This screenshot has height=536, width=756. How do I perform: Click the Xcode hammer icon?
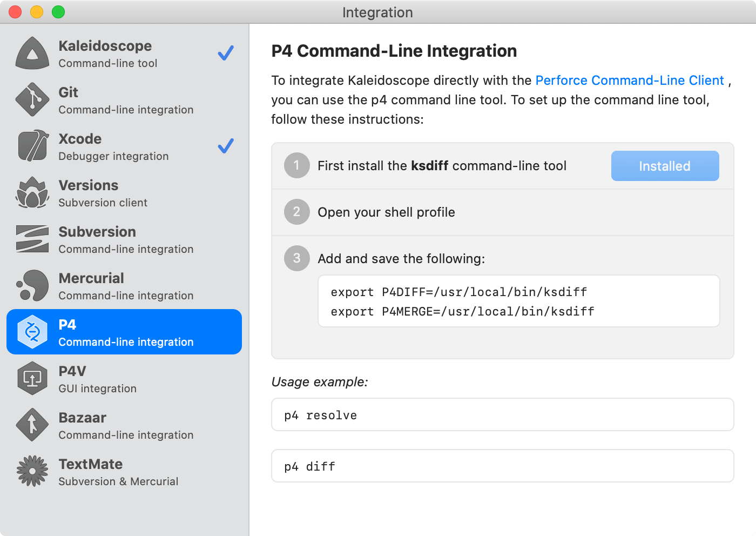tap(32, 146)
